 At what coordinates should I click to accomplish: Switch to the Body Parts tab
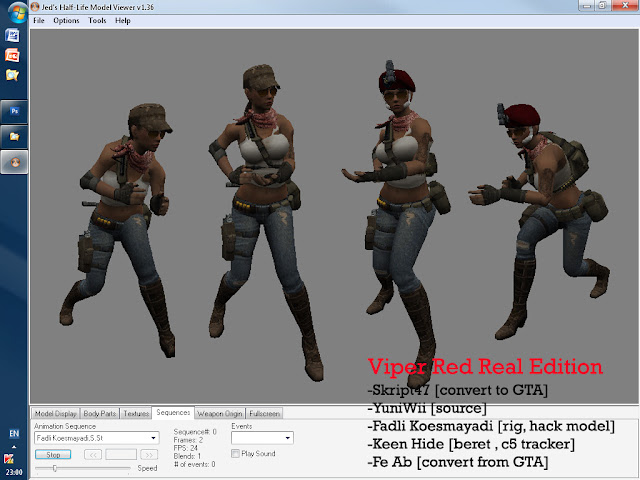[x=100, y=413]
